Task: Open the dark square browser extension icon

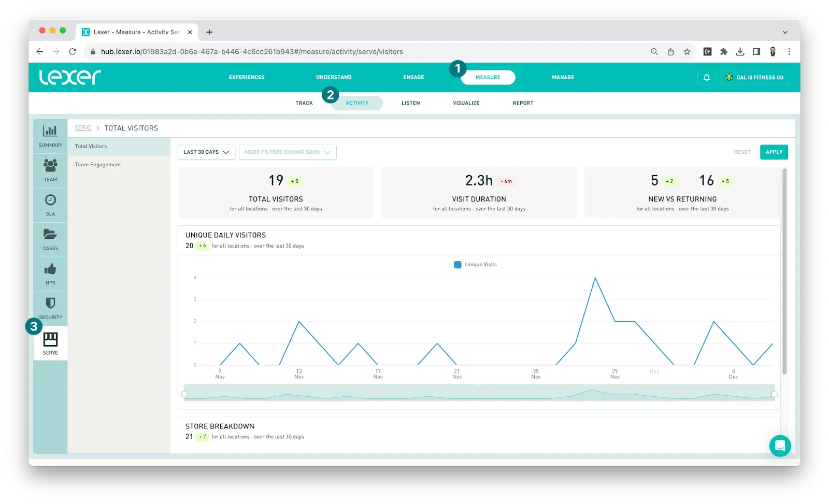Action: [x=707, y=52]
